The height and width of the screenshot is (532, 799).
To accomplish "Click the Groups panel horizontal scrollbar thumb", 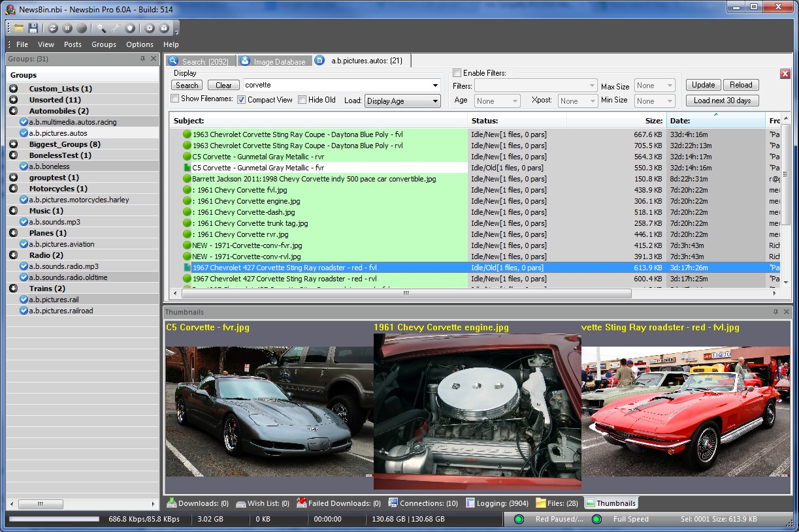I will click(41, 504).
